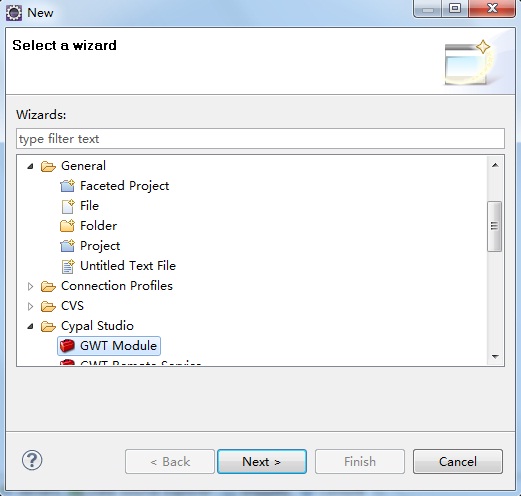This screenshot has width=521, height=496.
Task: Collapse the General folder
Action: [30, 166]
